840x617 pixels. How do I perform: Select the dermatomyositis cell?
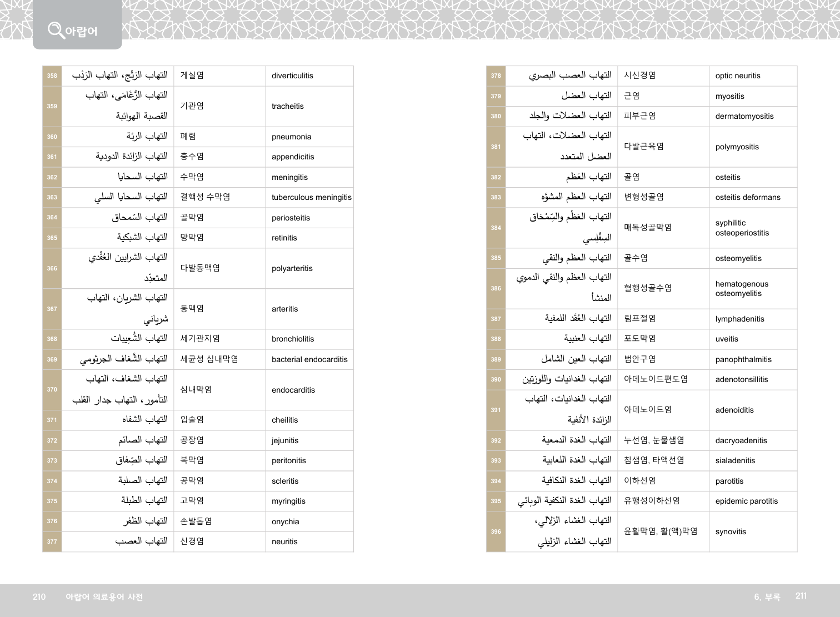click(x=744, y=117)
